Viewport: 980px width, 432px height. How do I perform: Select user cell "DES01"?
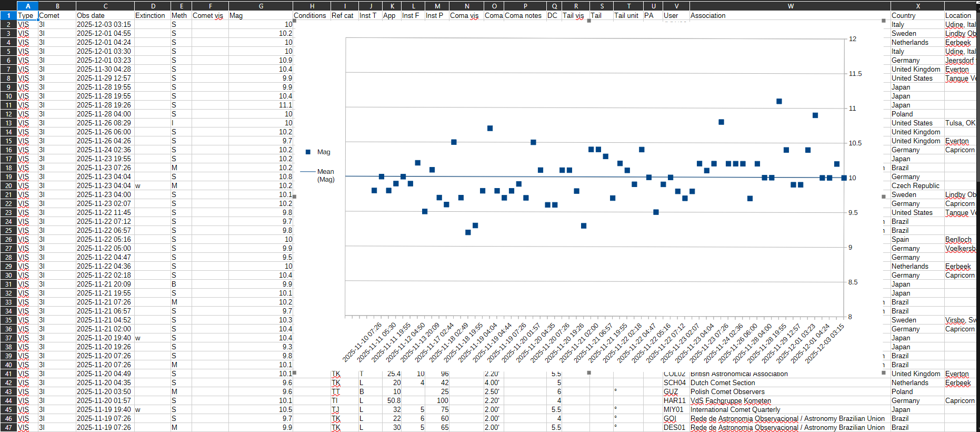[x=676, y=427]
